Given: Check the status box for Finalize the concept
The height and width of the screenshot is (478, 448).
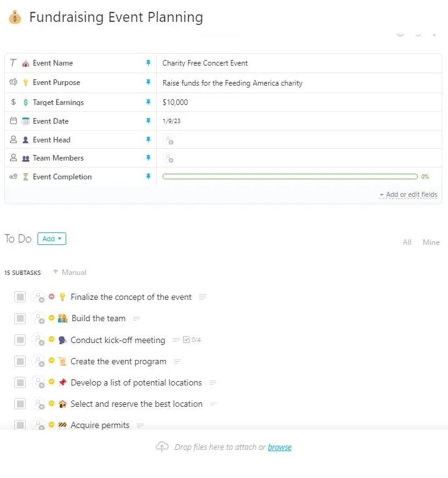Looking at the screenshot, I should point(20,297).
